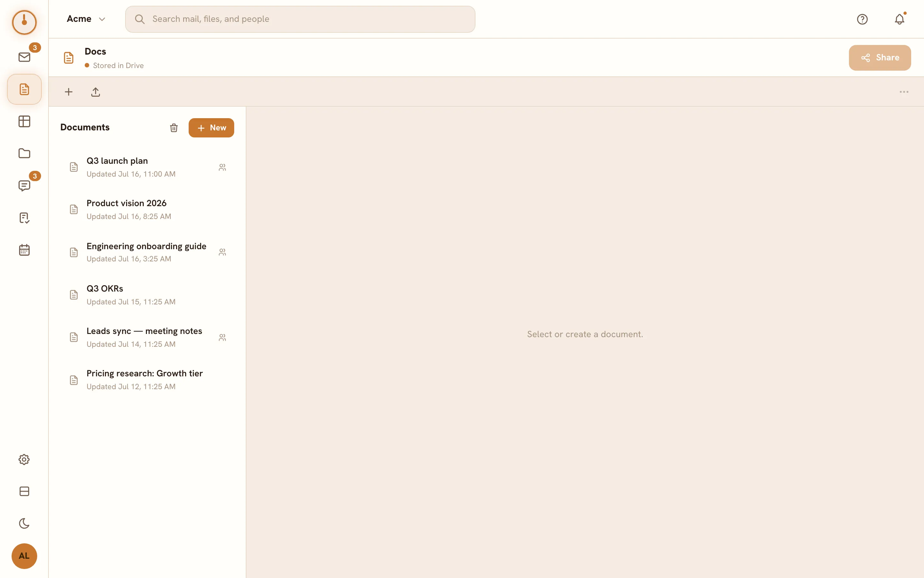Click the file icon beside Q3 OKRs

coord(74,295)
